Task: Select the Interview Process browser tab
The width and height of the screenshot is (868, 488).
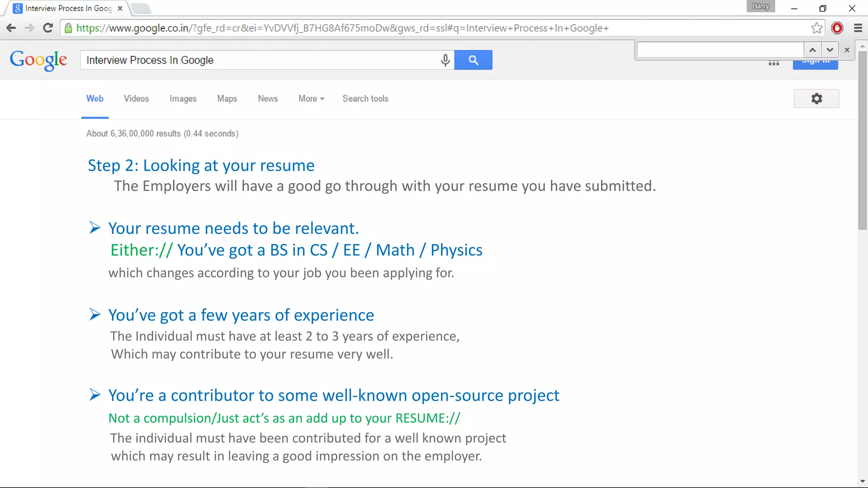Action: pos(68,8)
